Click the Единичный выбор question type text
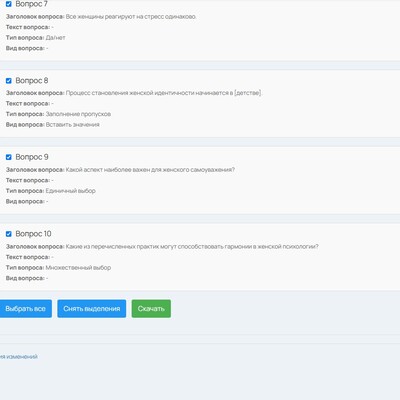Viewport: 400px width, 400px height. pyautogui.click(x=71, y=191)
